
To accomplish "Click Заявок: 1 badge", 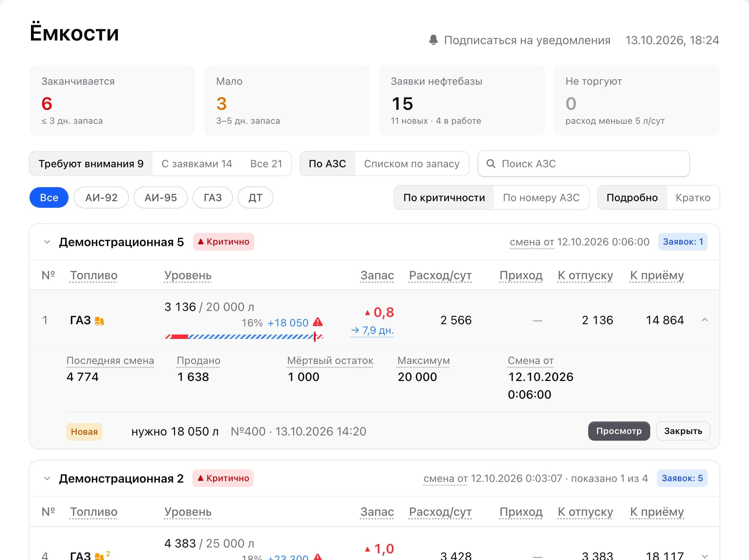I will point(683,242).
